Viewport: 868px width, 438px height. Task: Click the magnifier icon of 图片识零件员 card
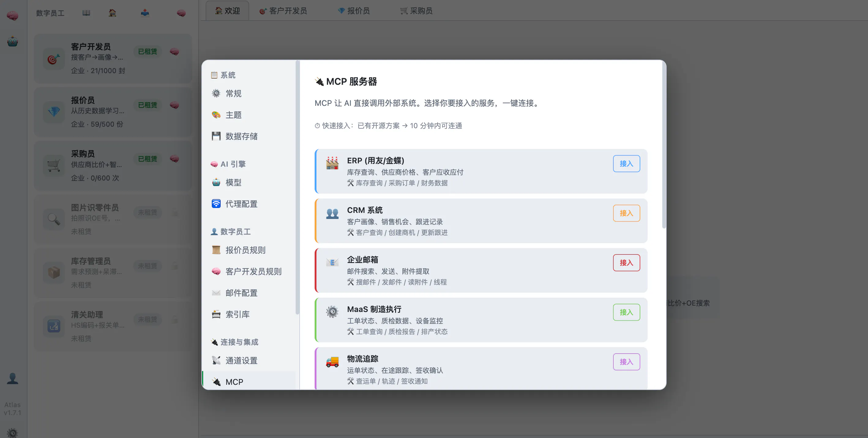pyautogui.click(x=54, y=219)
